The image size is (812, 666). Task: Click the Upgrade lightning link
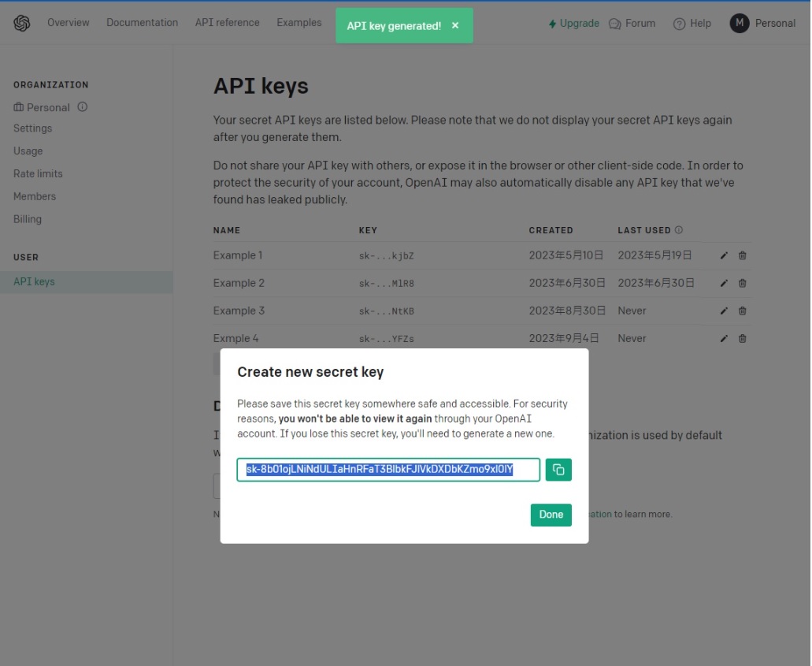[x=574, y=24]
